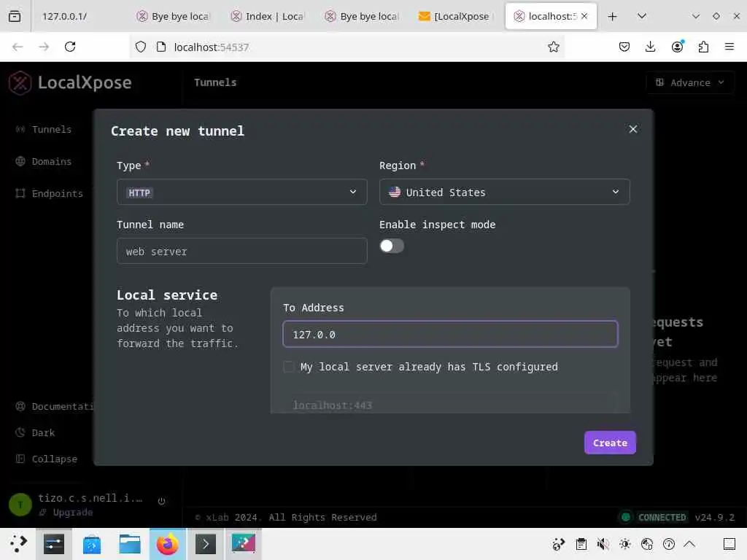
Task: Click the To Address input field
Action: (x=450, y=334)
